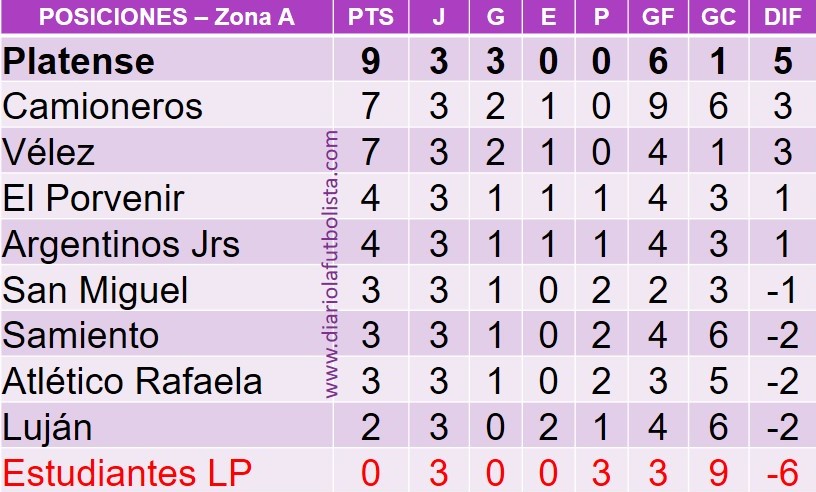
Task: Click the DIF column header
Action: [782, 17]
